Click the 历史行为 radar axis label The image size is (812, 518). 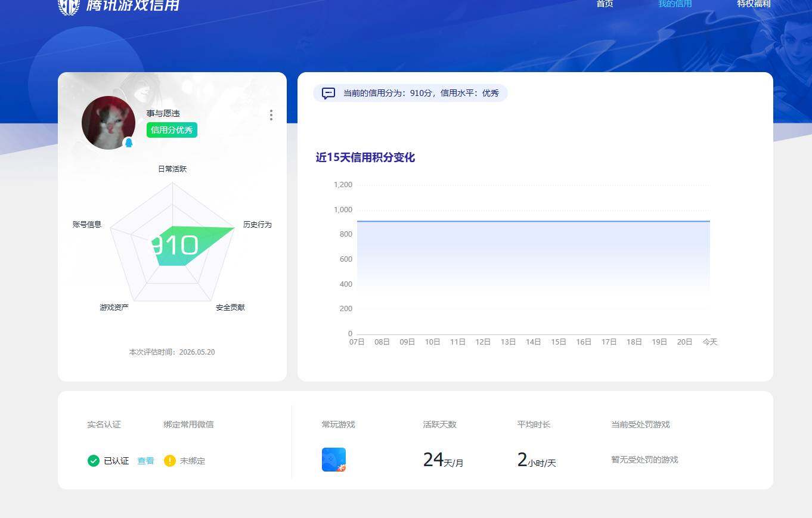coord(257,224)
